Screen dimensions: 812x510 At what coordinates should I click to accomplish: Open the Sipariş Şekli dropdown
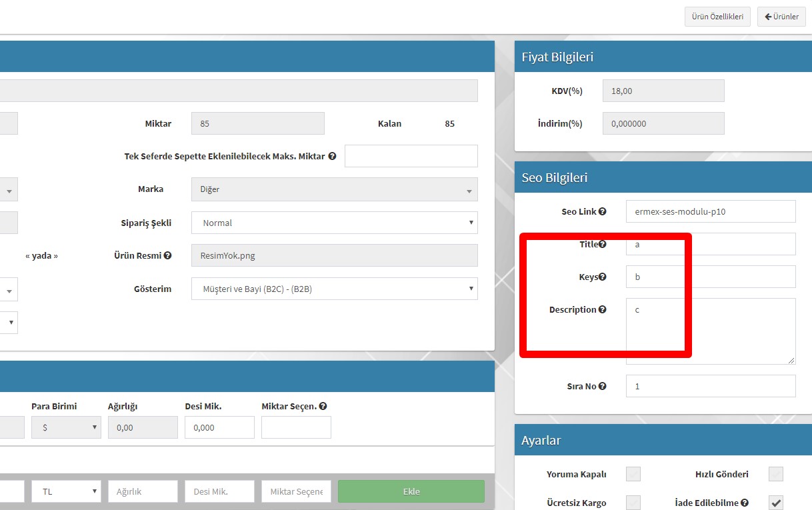(x=334, y=223)
